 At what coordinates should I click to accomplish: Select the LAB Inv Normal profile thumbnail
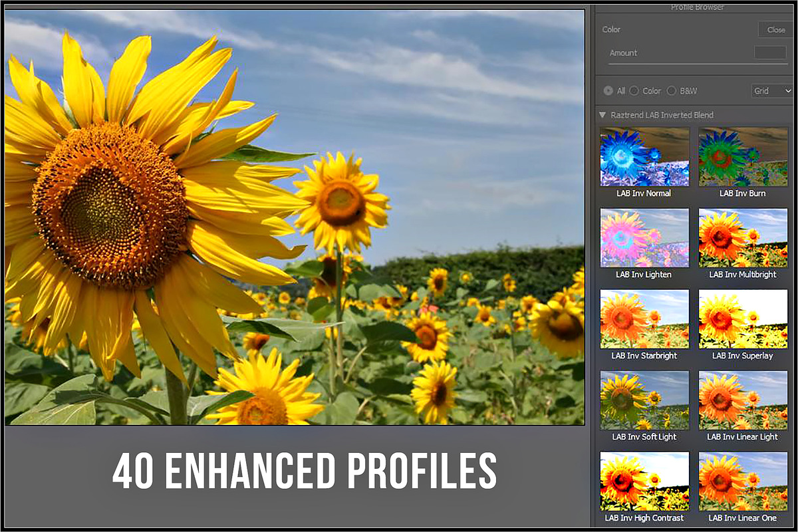(644, 157)
